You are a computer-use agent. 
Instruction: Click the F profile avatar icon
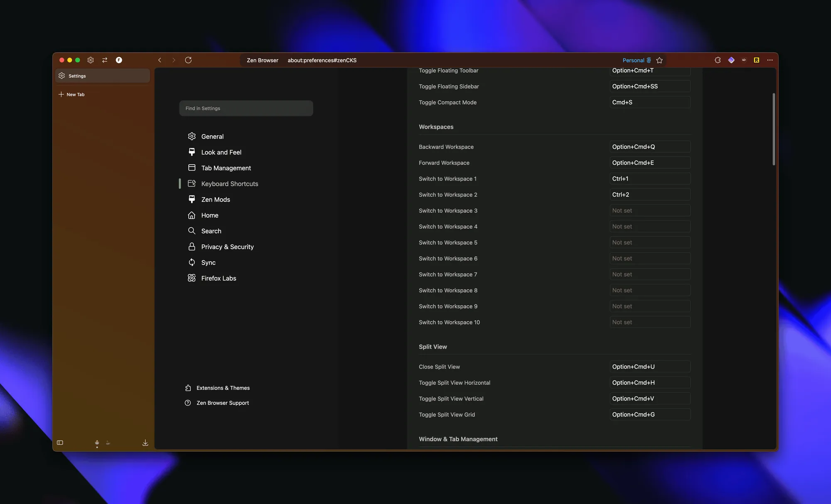pos(119,60)
